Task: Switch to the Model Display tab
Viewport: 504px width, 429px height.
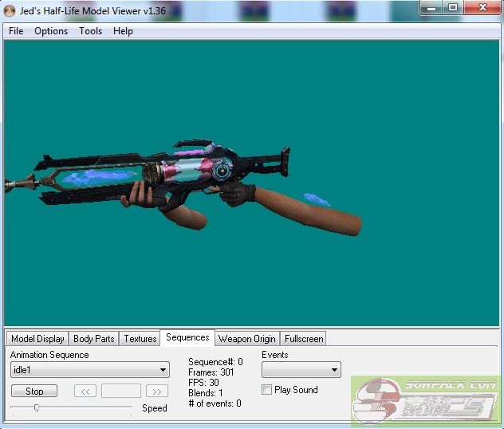Action: (x=37, y=339)
